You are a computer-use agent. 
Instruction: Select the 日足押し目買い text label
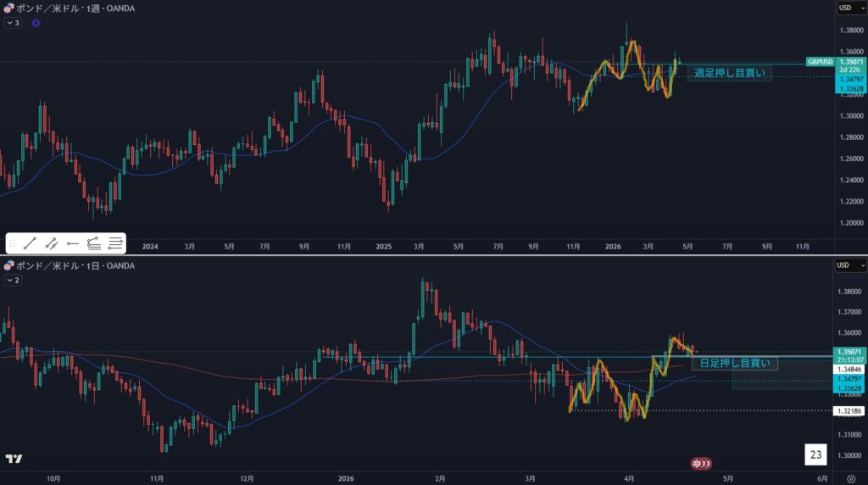pos(734,364)
